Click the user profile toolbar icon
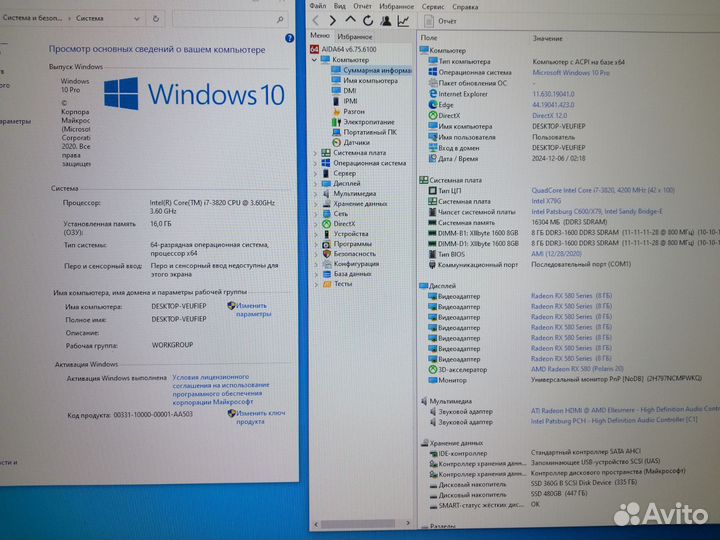Screen dimensions: 720x540 tap(384, 20)
